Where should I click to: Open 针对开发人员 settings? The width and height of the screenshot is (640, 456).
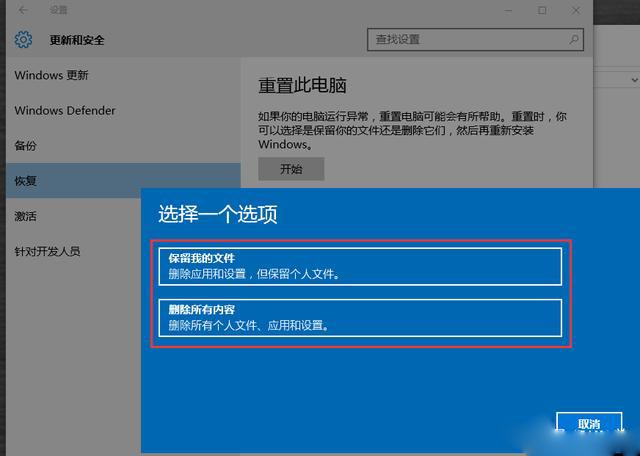47,251
